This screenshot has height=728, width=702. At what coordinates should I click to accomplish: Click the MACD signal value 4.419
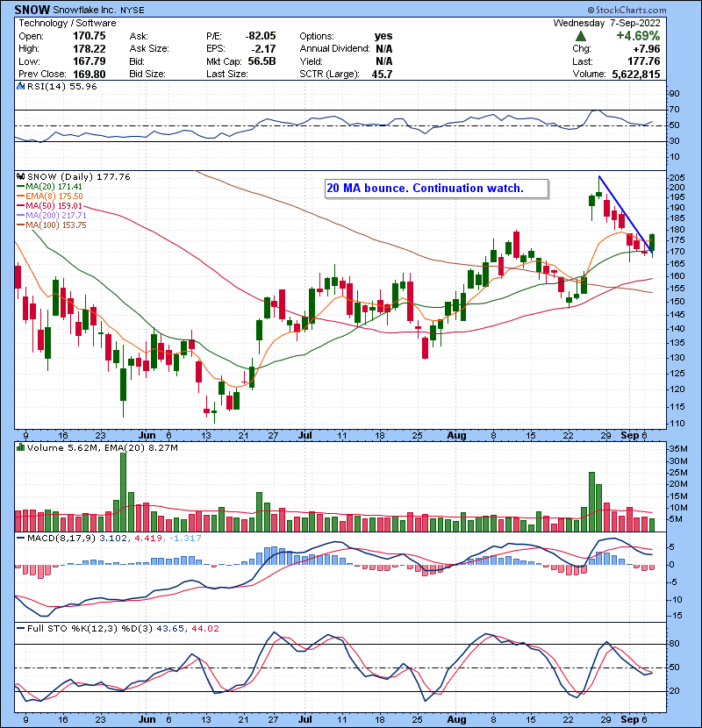(x=148, y=539)
